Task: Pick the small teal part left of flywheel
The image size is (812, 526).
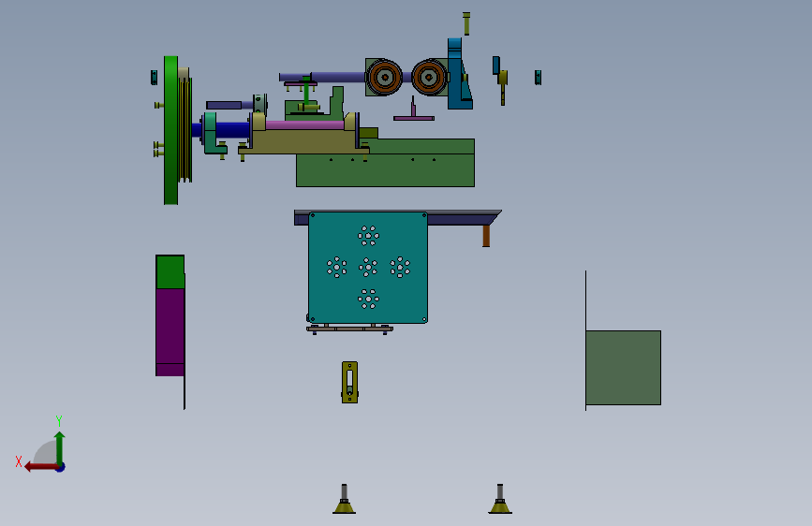Action: 154,77
